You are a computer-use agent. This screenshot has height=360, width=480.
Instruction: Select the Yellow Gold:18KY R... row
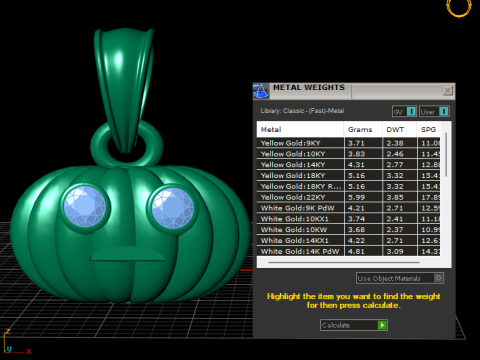click(x=348, y=186)
